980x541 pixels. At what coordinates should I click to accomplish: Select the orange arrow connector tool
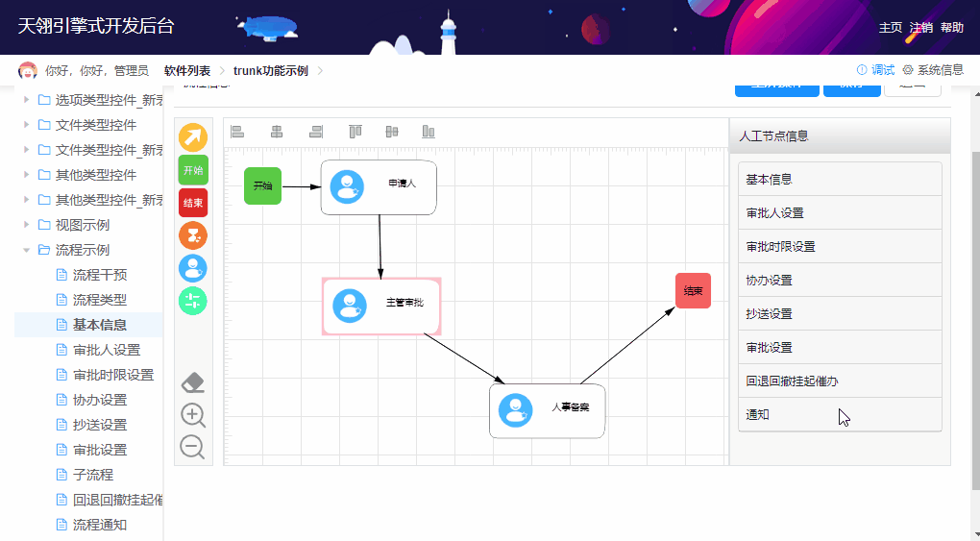(193, 137)
